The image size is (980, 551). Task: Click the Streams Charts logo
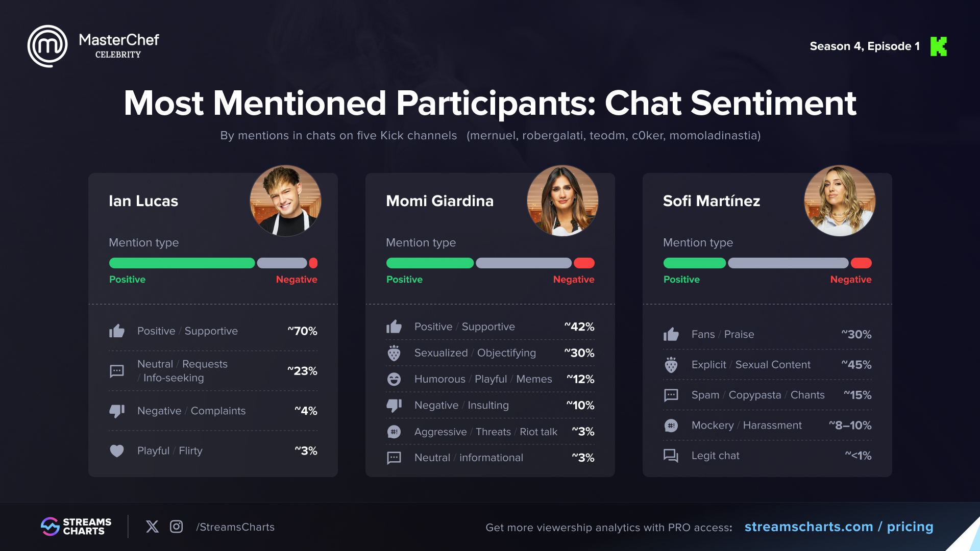coord(76,527)
